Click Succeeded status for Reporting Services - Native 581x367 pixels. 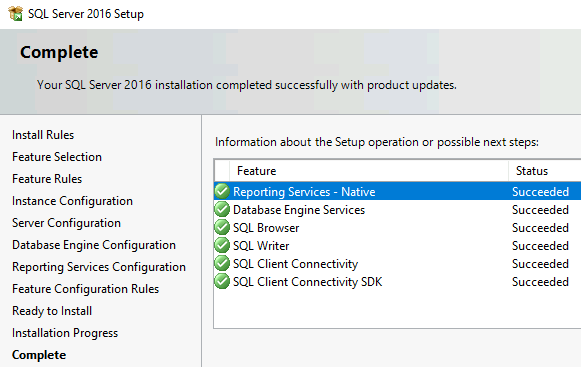[540, 192]
